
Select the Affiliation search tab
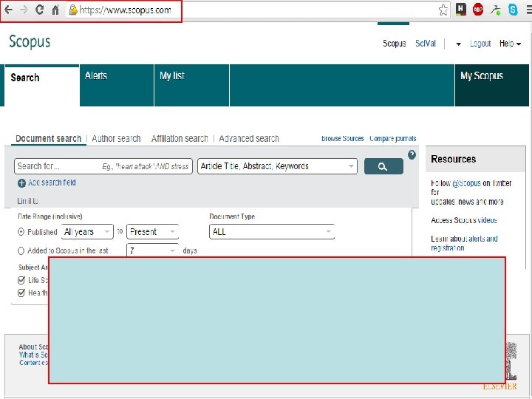click(x=180, y=138)
